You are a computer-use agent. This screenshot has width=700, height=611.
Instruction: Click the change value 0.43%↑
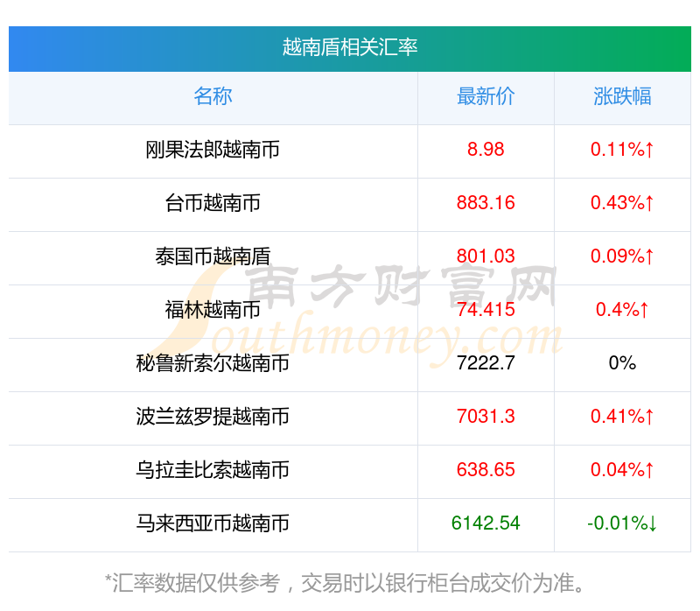(x=622, y=203)
